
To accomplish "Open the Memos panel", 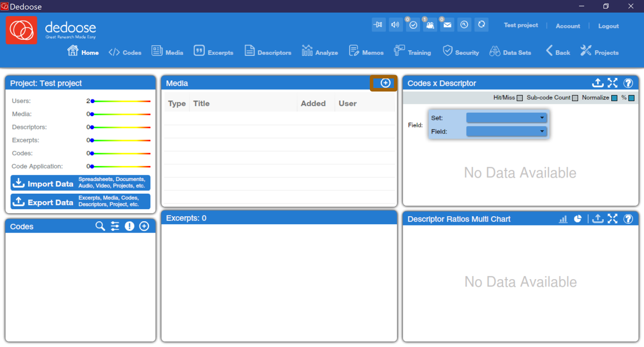I will [x=366, y=52].
